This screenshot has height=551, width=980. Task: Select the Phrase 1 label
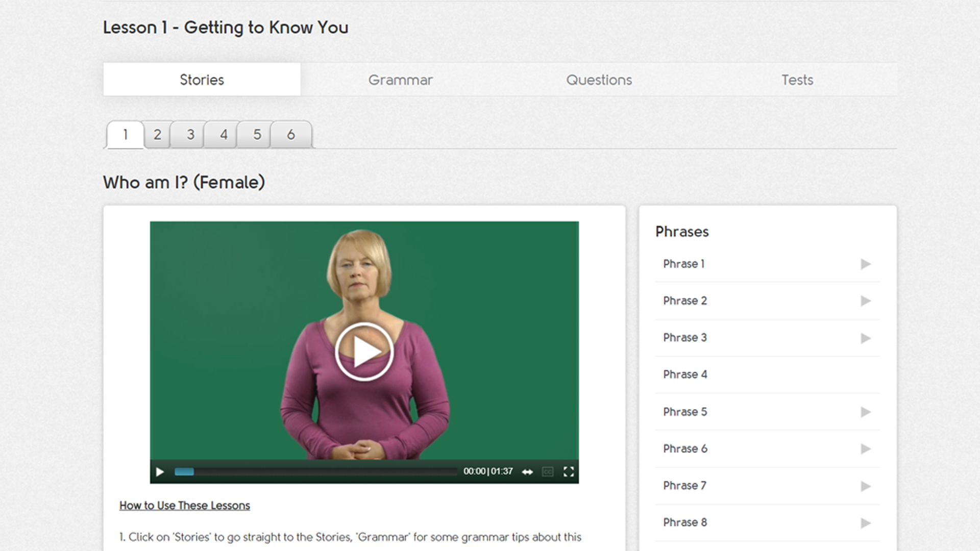684,264
